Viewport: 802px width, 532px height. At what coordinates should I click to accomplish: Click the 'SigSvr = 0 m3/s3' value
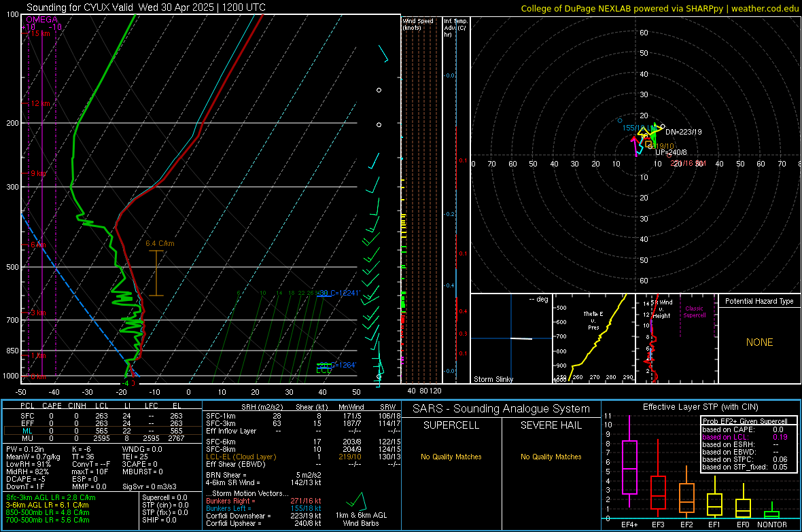[x=150, y=486]
